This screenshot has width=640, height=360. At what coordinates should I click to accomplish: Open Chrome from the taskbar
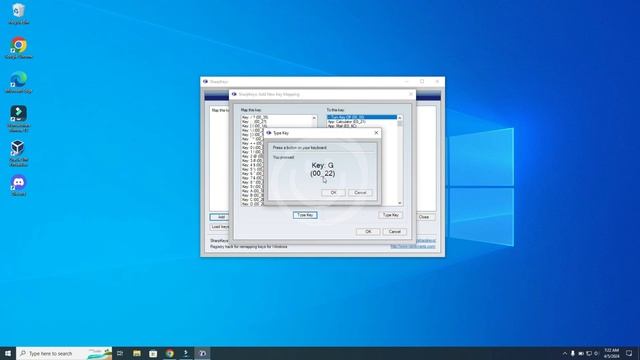[170, 353]
